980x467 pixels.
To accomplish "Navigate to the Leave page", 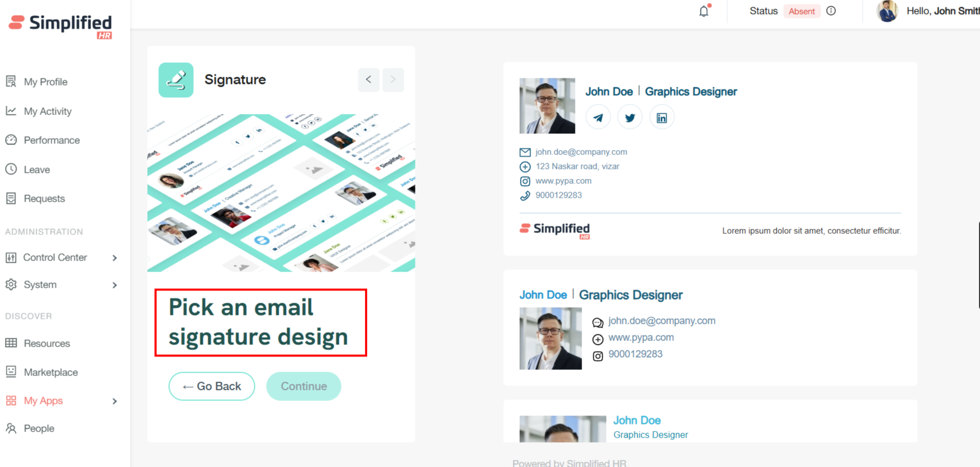I will tap(37, 170).
